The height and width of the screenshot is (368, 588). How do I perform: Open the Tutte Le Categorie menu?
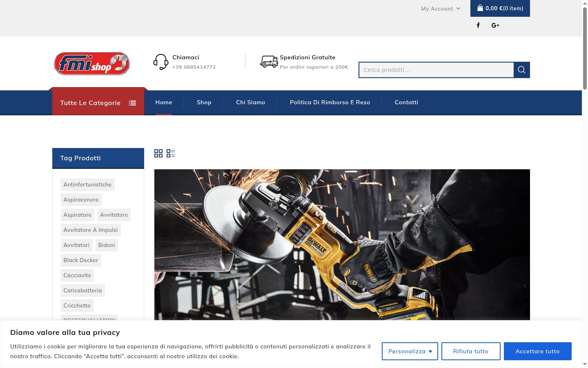click(x=98, y=103)
